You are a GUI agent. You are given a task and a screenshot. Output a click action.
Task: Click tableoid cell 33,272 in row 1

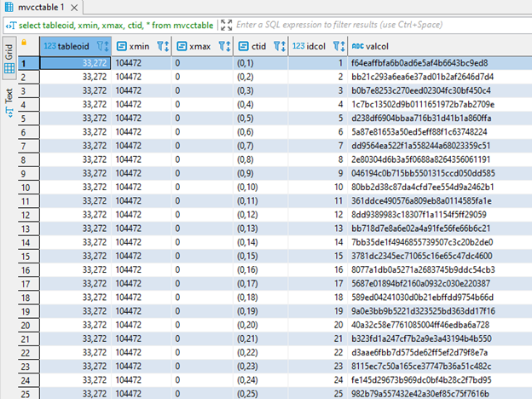coord(75,63)
